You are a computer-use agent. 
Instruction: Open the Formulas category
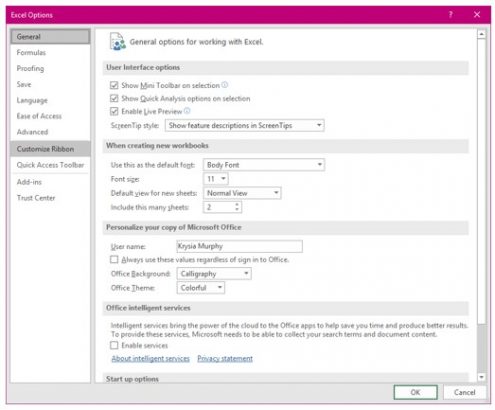pyautogui.click(x=50, y=52)
